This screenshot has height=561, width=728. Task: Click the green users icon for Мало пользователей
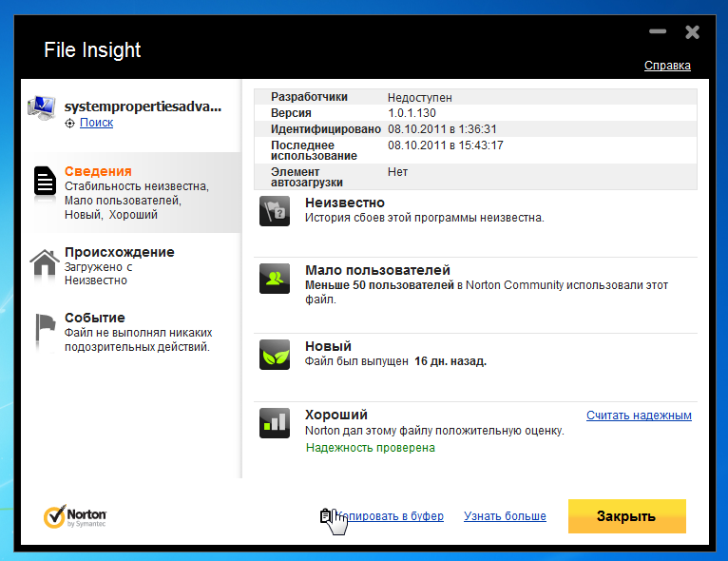[x=275, y=279]
